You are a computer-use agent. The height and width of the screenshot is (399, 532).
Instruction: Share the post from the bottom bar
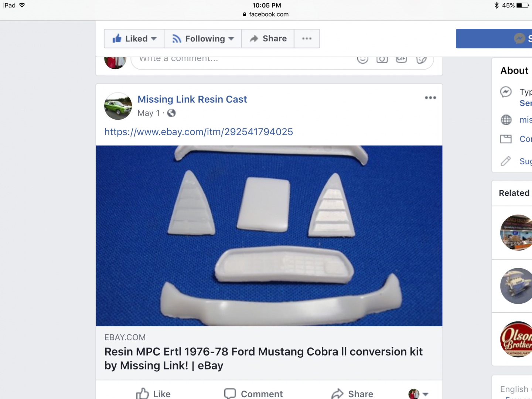pos(352,393)
